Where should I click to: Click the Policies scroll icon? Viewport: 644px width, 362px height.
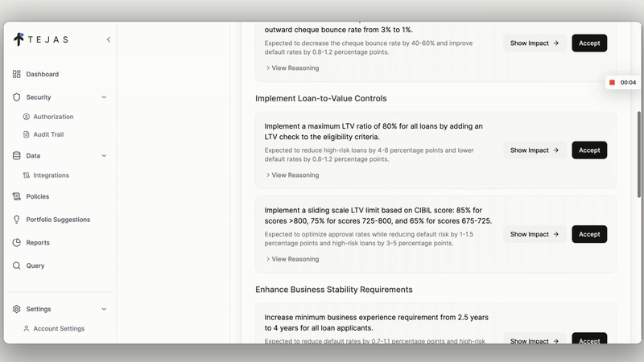[17, 196]
